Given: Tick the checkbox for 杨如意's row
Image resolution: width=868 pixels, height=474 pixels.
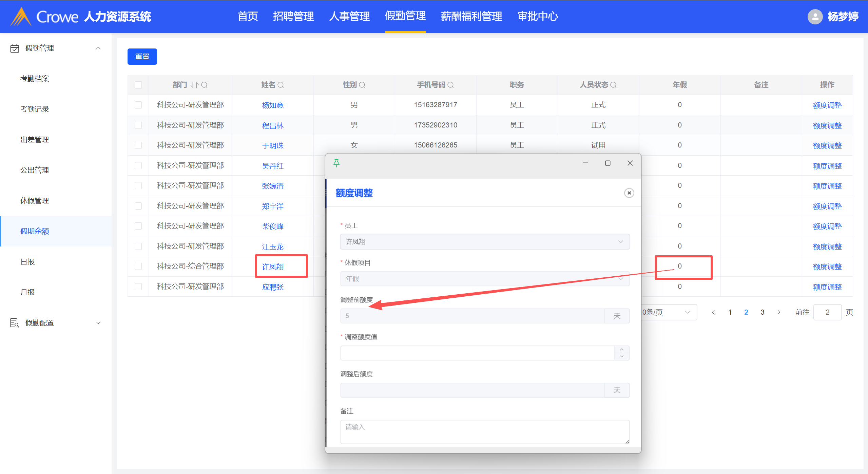Looking at the screenshot, I should [138, 105].
